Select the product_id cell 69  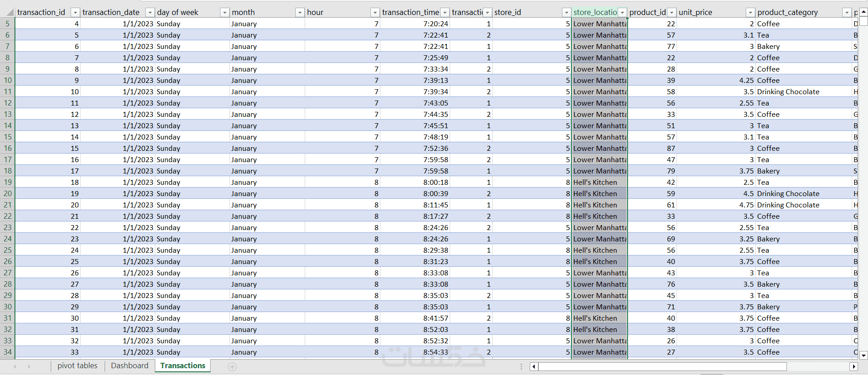pos(652,239)
